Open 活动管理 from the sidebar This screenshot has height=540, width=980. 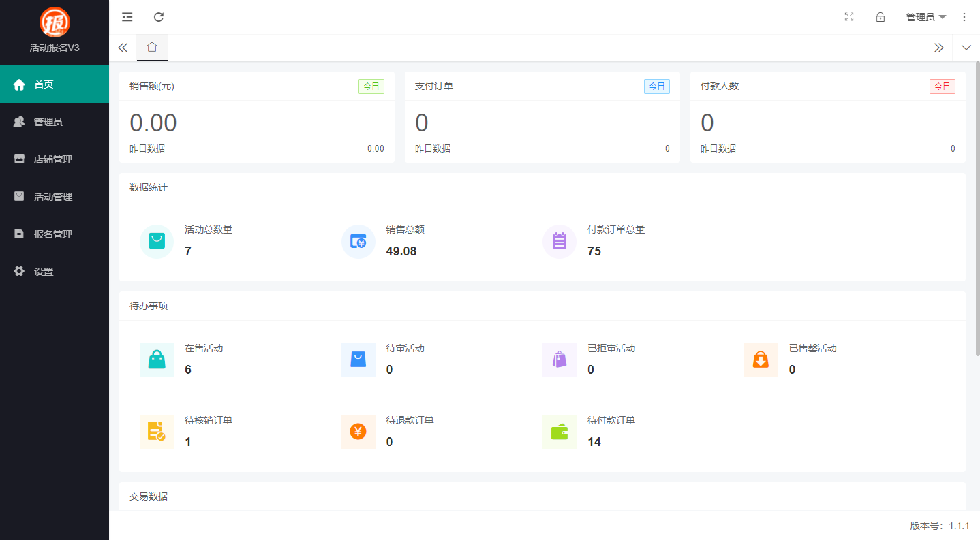tap(55, 196)
